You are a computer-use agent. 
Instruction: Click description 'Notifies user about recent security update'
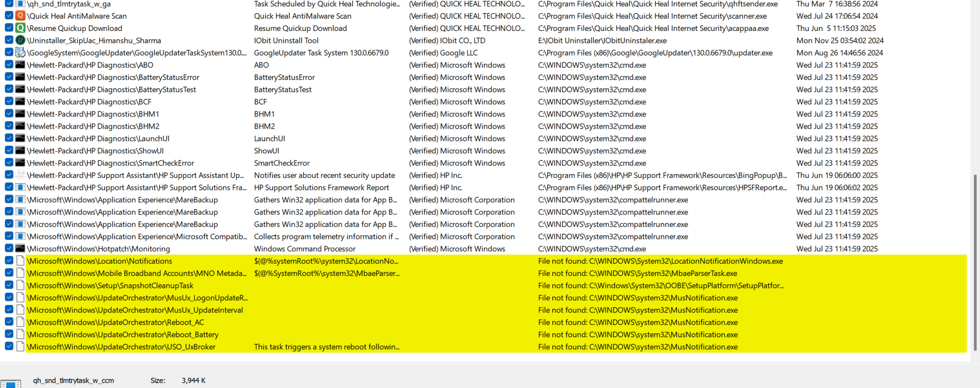pyautogui.click(x=324, y=175)
